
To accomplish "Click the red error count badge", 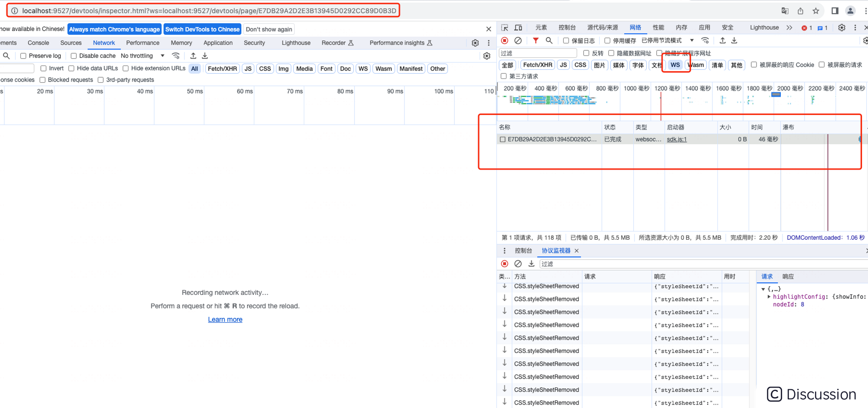I will click(807, 28).
